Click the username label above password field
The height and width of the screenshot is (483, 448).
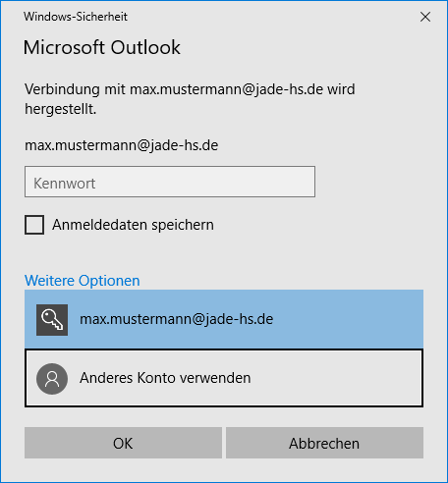point(122,145)
